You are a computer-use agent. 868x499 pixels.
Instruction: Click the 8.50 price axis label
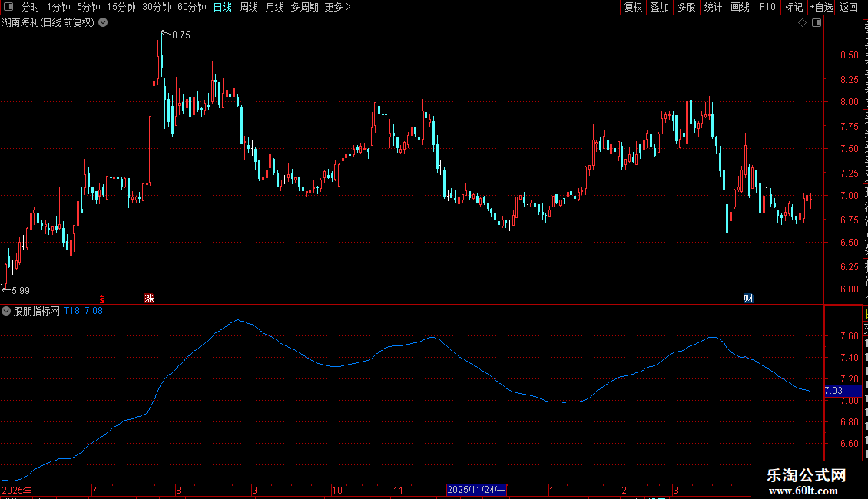849,55
